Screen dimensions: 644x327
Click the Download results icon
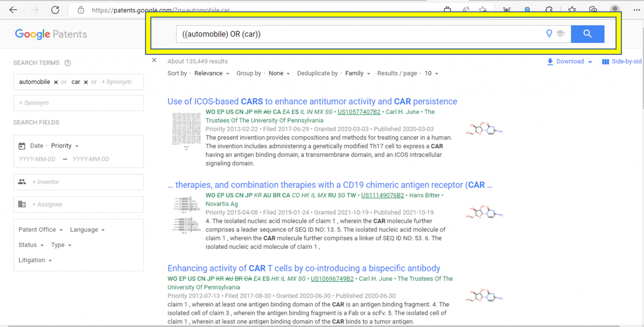pos(550,61)
